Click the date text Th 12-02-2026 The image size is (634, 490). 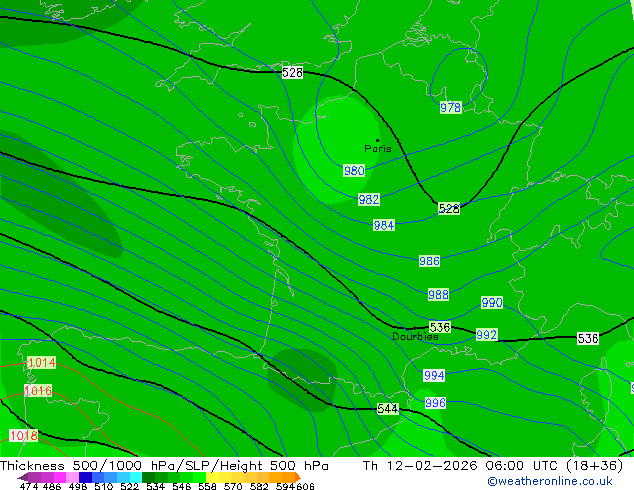(419, 466)
